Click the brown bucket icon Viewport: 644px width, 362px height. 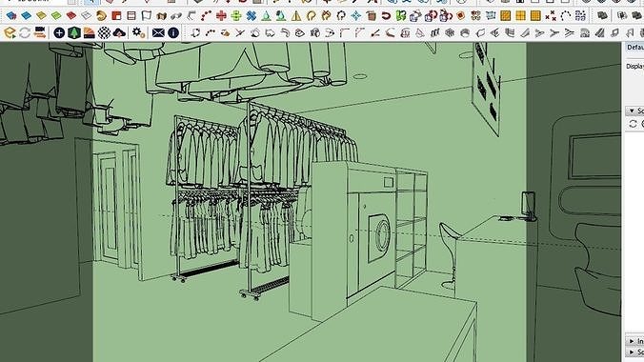point(372,16)
